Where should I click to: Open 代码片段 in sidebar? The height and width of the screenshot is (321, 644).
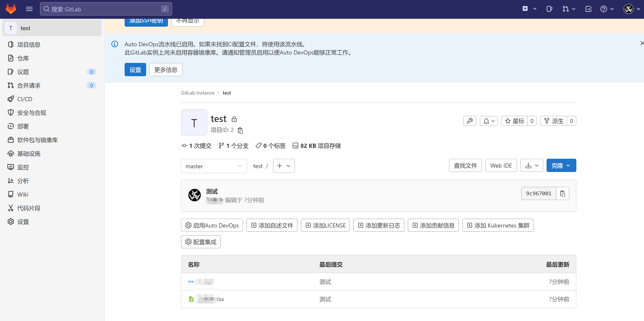click(x=52, y=208)
